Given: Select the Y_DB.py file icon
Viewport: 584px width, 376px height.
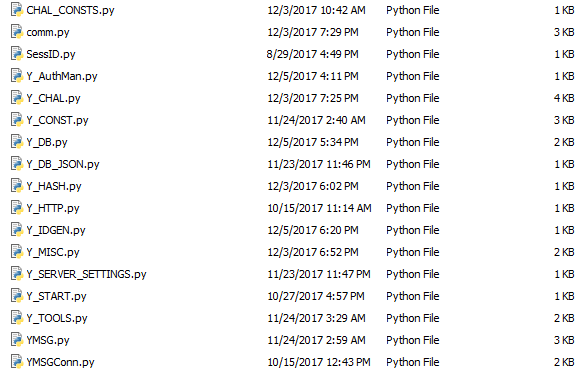Looking at the screenshot, I should [17, 141].
